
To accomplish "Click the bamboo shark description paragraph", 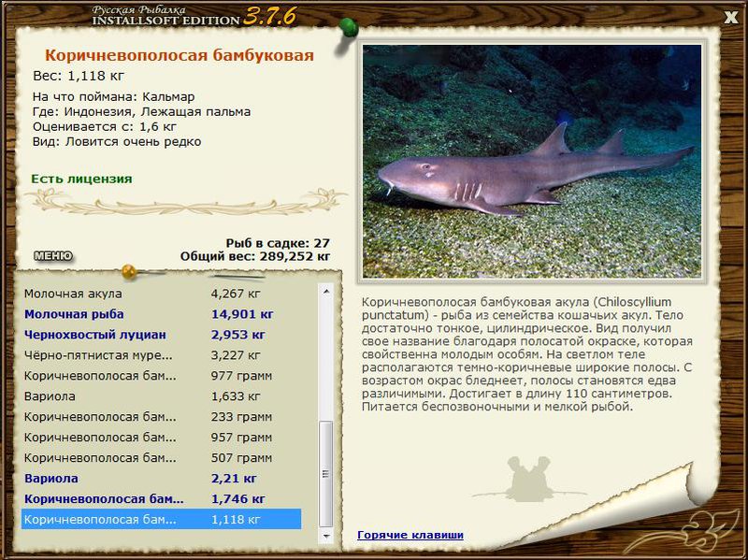I will pos(527,354).
